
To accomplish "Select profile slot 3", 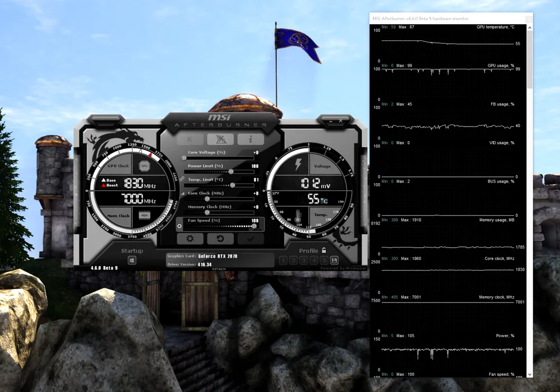I will click(304, 260).
